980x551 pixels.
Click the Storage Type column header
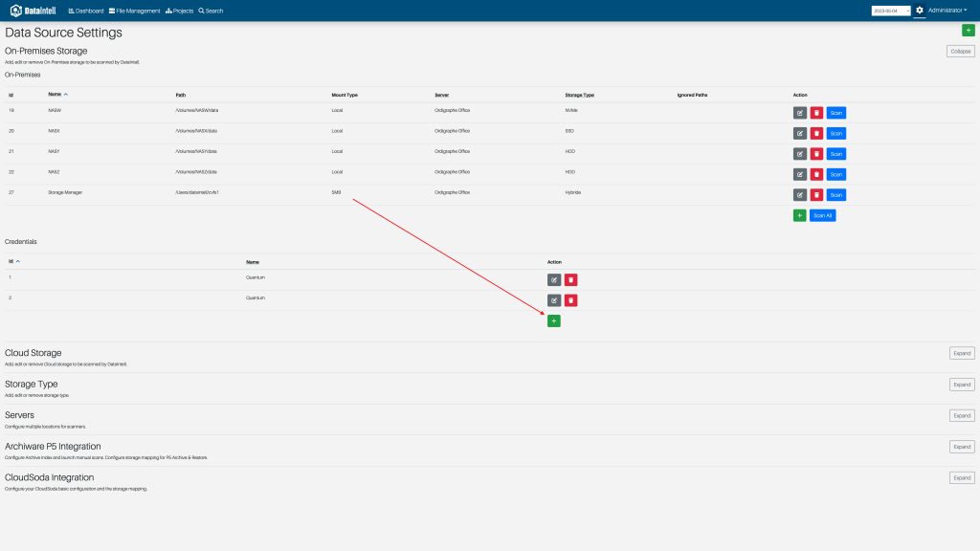coord(579,95)
